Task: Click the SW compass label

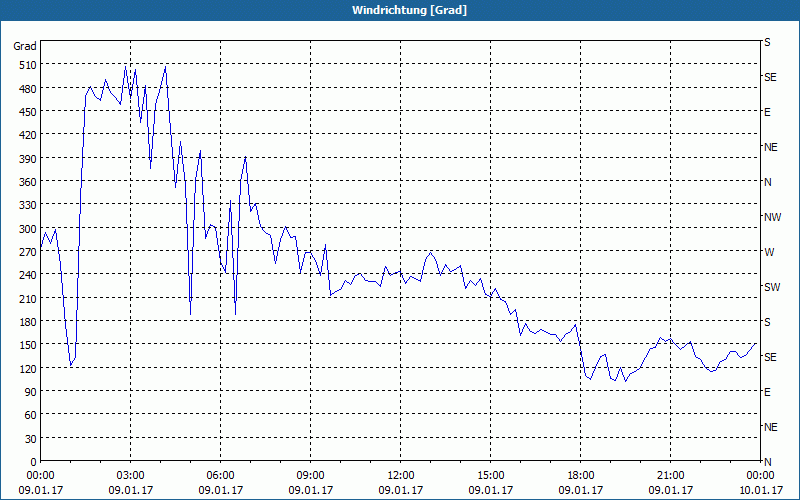Action: click(x=772, y=287)
